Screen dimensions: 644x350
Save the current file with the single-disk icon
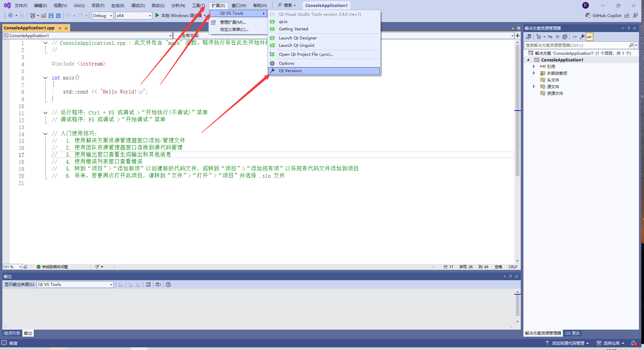click(51, 15)
